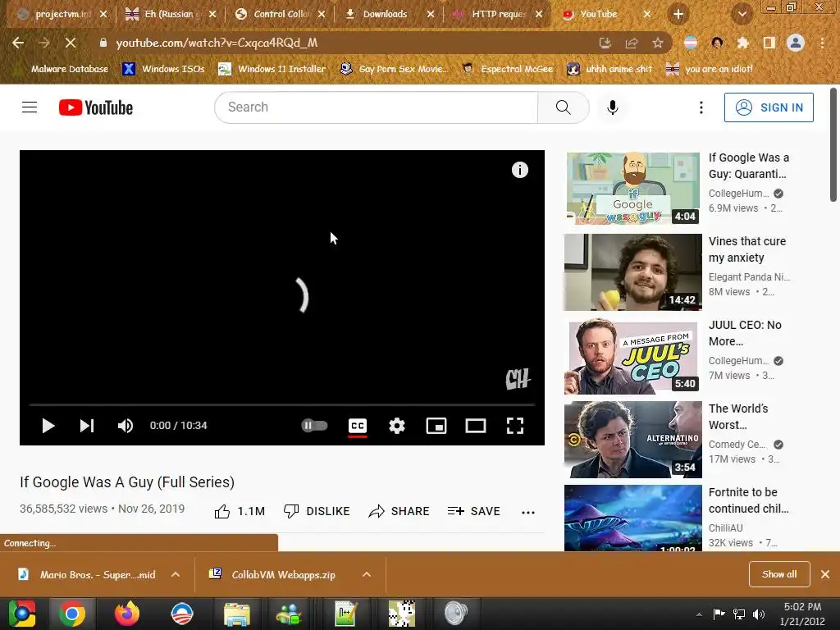840x630 pixels.
Task: Open Chrome three-dot menu
Action: point(822,43)
